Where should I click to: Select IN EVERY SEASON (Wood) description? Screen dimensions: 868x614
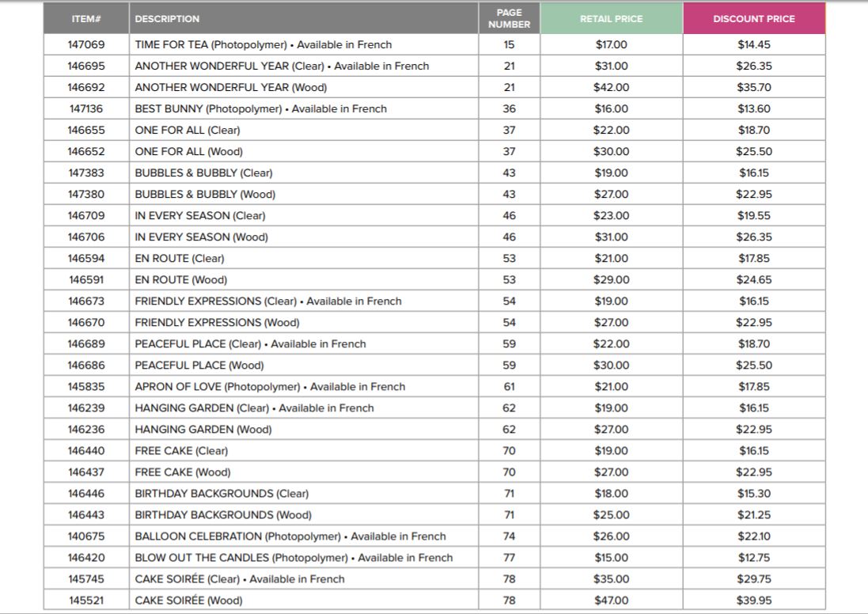pyautogui.click(x=201, y=237)
